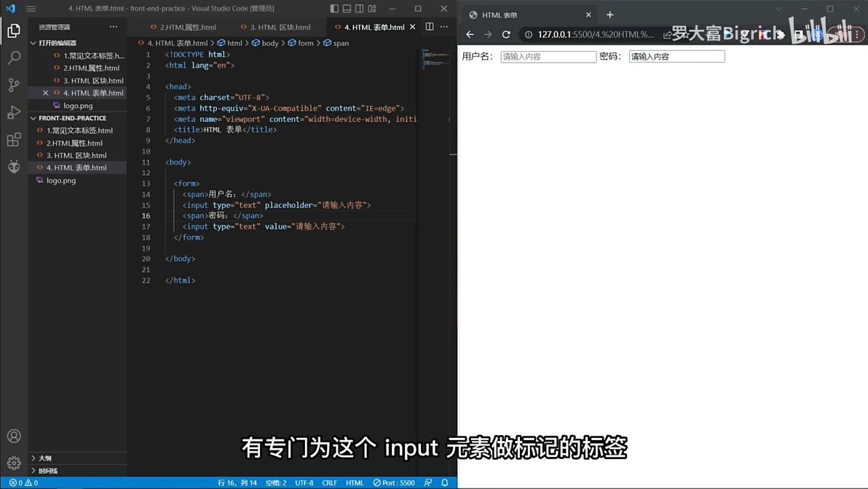868x489 pixels.
Task: Toggle the bottom panel layout icon
Action: click(x=347, y=8)
